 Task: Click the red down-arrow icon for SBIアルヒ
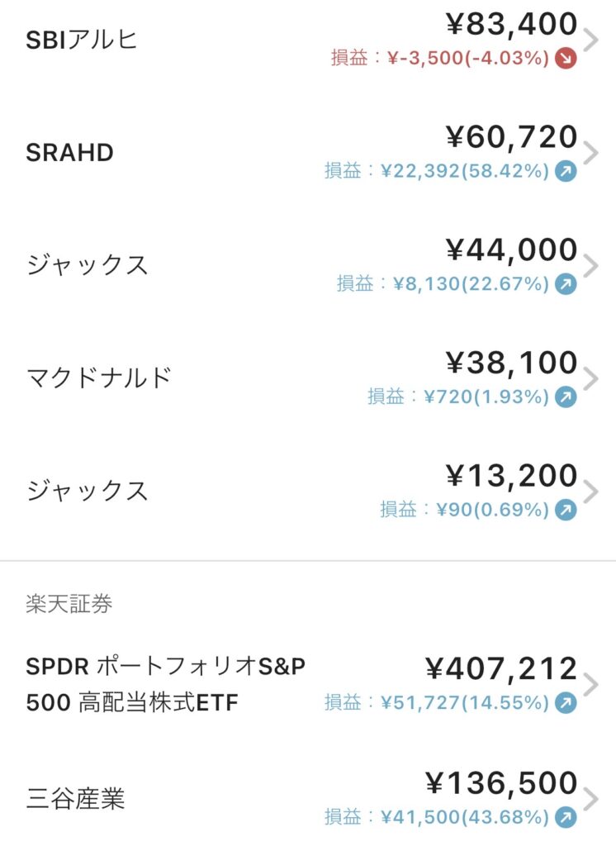tap(566, 59)
